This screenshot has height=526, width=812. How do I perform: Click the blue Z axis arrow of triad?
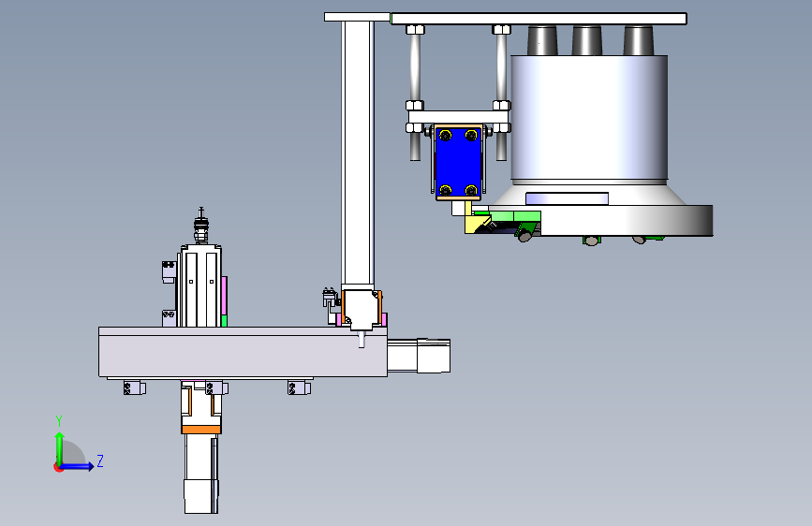click(78, 466)
